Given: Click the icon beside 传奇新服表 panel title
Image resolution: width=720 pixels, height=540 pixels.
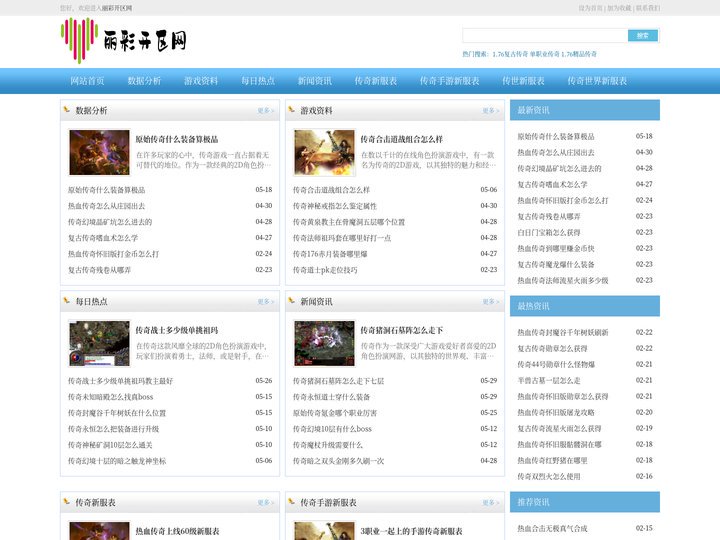Looking at the screenshot, I should 67,501.
